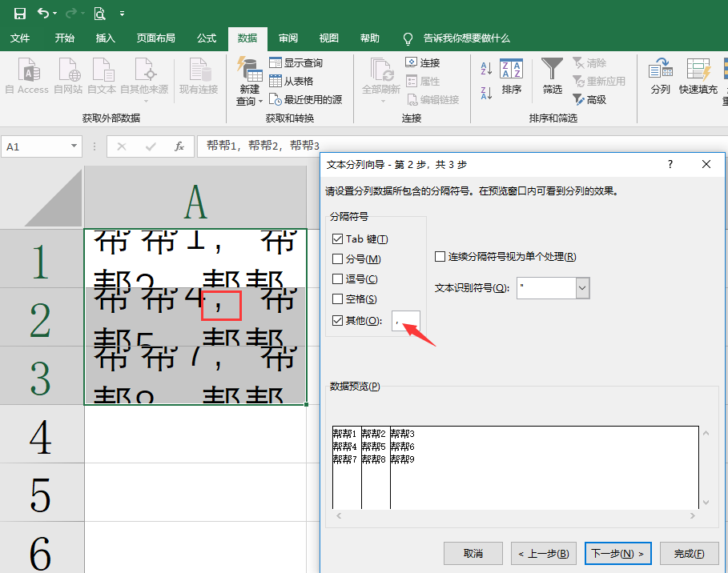Click the 快速填充 flash fill icon

pyautogui.click(x=698, y=77)
